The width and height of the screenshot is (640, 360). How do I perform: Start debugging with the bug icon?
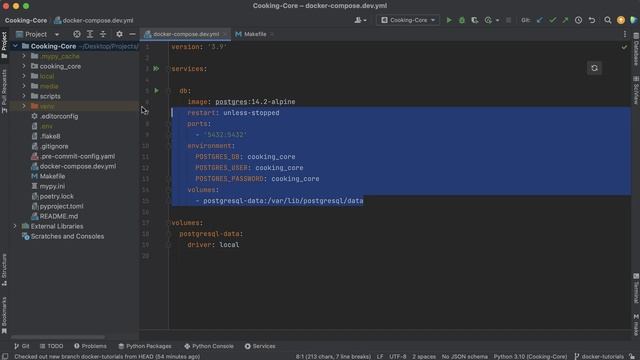[x=462, y=20]
